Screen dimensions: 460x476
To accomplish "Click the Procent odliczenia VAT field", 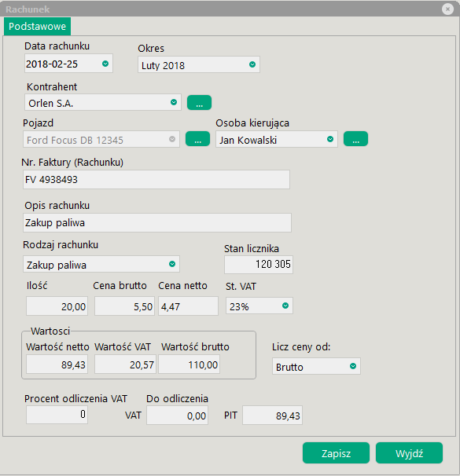I will point(57,415).
